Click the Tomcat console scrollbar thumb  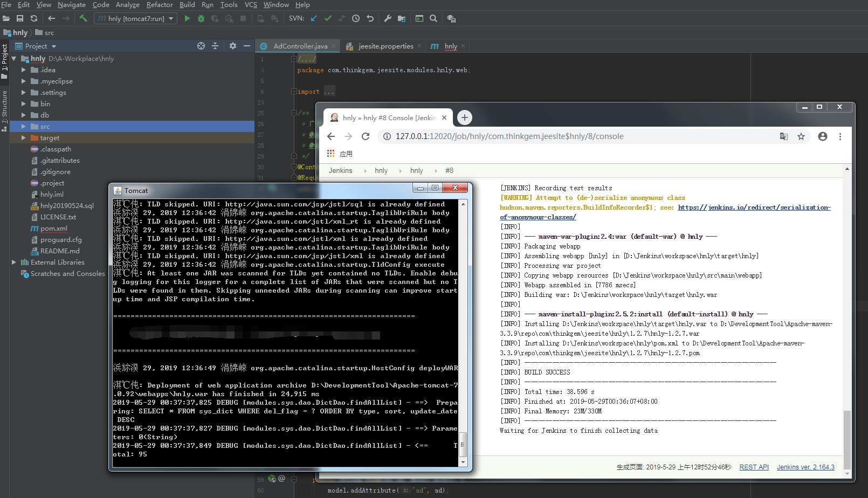coord(463,445)
